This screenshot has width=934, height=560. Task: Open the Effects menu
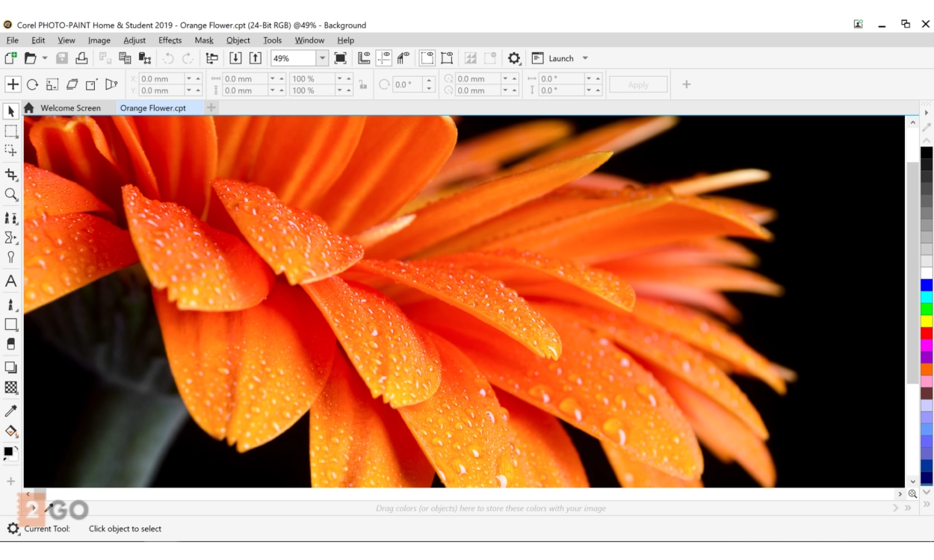[170, 40]
